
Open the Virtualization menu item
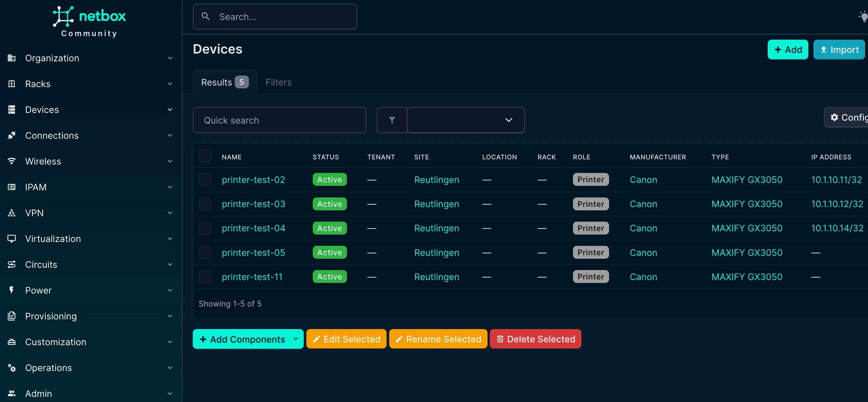click(90, 238)
